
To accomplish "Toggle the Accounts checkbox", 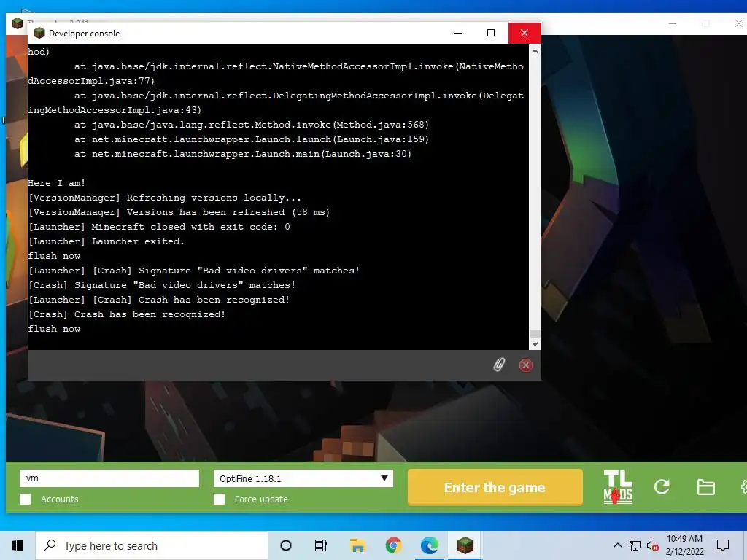I will tap(26, 499).
